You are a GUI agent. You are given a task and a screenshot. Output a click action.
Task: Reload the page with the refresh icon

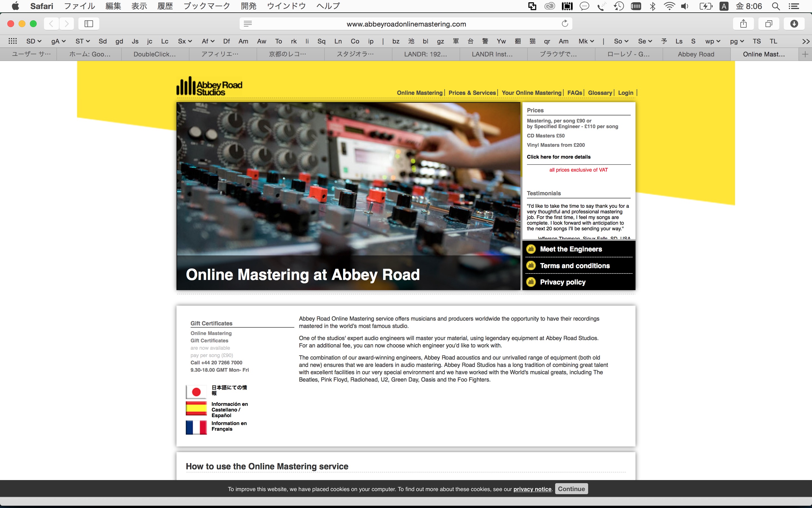click(565, 23)
